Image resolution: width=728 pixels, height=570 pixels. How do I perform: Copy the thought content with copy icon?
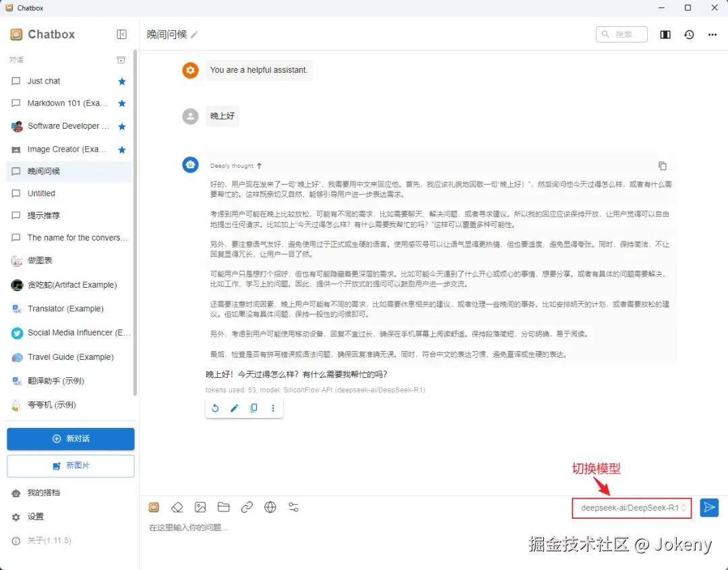[663, 166]
